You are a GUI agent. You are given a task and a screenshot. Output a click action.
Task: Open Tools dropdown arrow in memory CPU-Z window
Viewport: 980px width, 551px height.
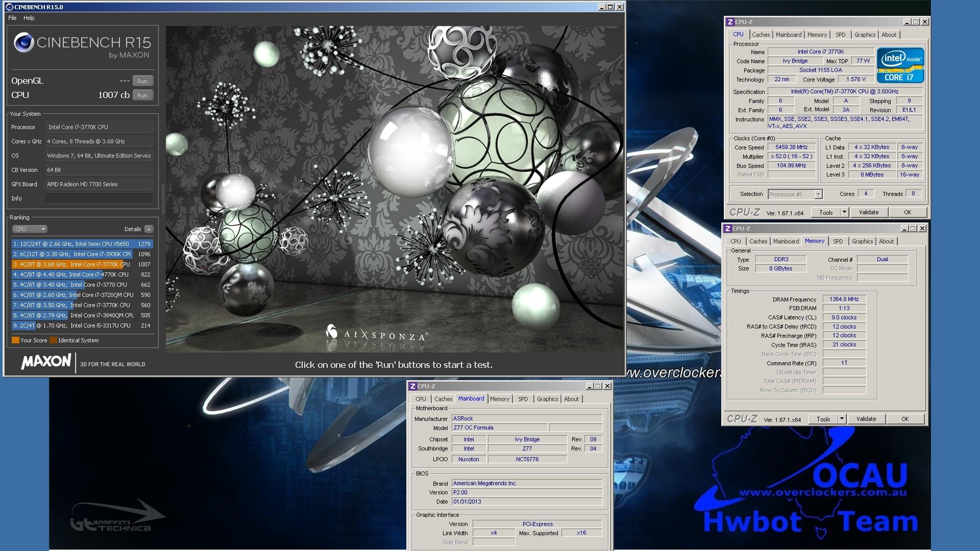[x=842, y=419]
